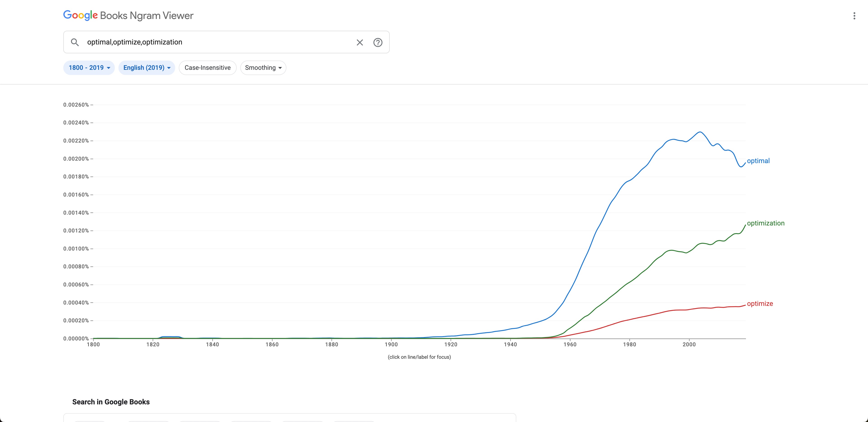This screenshot has width=868, height=422.
Task: Open the 1800 - 2019 year range dropdown
Action: coord(89,68)
